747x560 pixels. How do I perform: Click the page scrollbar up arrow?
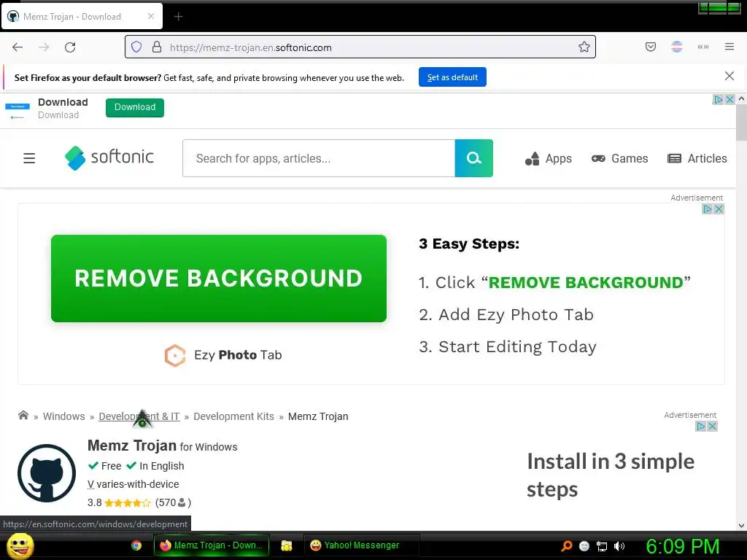pos(741,99)
